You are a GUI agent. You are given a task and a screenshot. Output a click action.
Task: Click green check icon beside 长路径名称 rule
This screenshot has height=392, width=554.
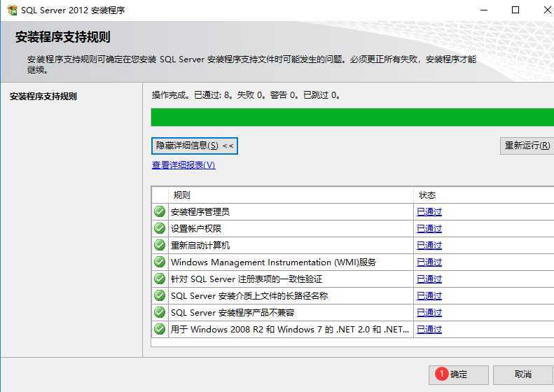160,295
